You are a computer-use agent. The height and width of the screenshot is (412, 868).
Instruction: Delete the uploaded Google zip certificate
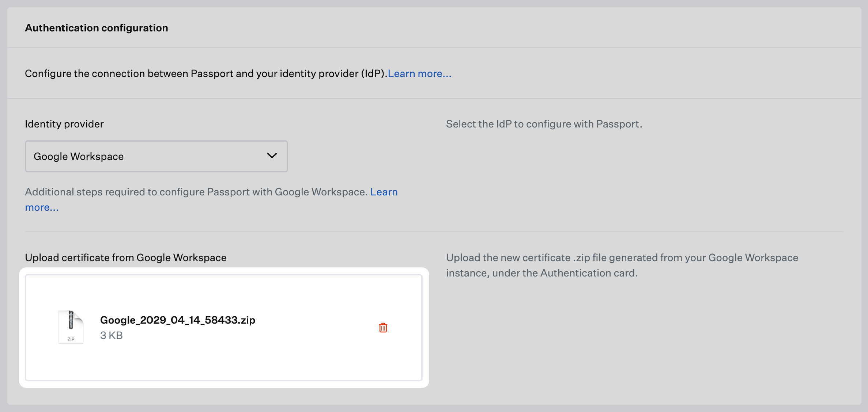tap(383, 327)
